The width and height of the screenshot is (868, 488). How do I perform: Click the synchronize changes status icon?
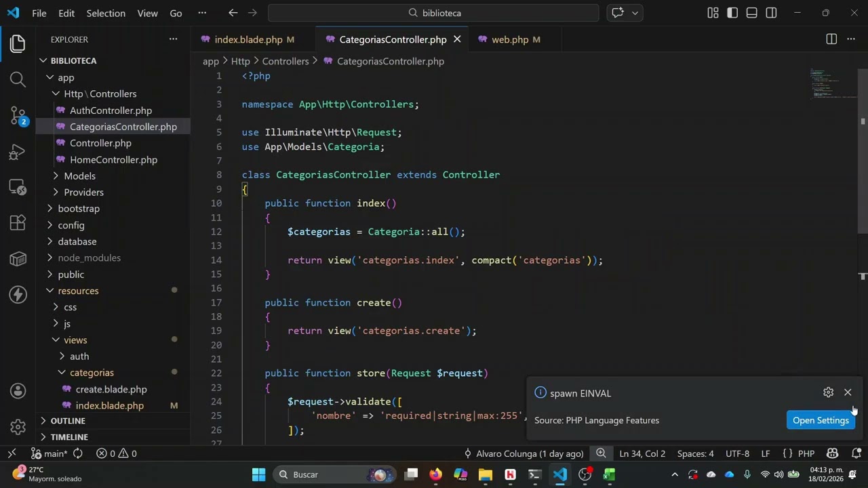pyautogui.click(x=78, y=453)
